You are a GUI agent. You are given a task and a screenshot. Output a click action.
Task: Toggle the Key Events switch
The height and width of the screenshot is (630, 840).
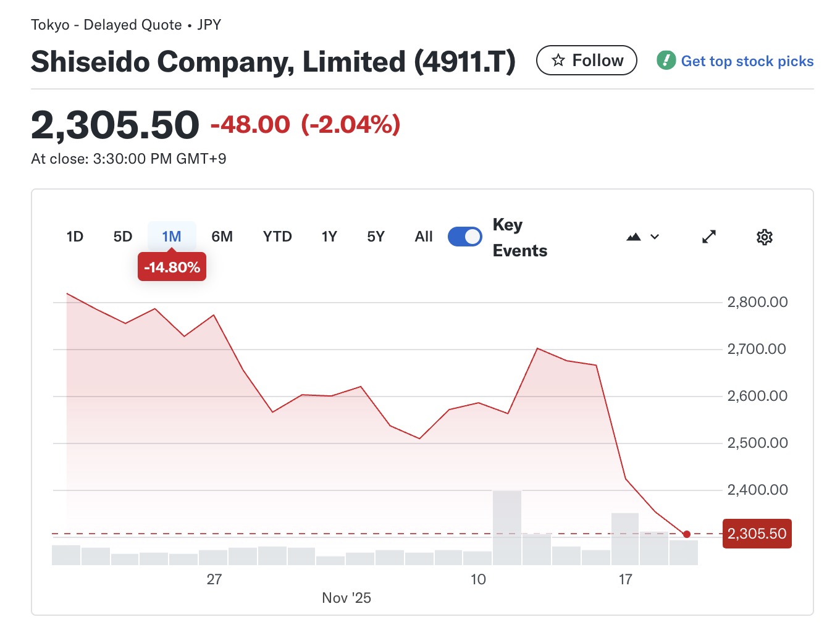tap(465, 237)
